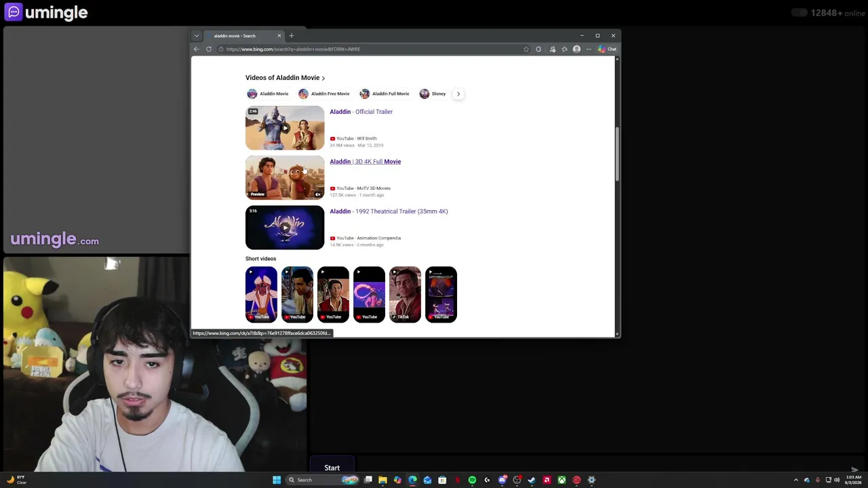Add this page to favorites star
Viewport: 868px width, 488px height.
(526, 49)
